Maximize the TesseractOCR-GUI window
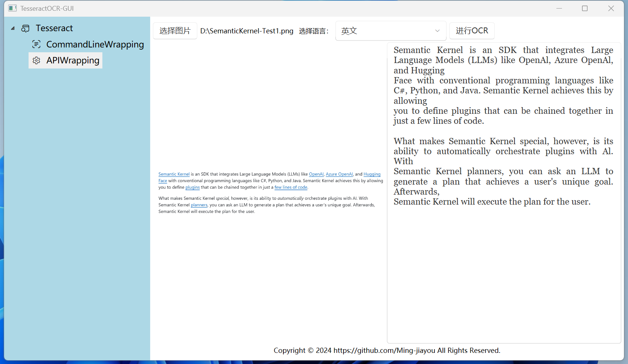The width and height of the screenshot is (628, 364). click(585, 8)
